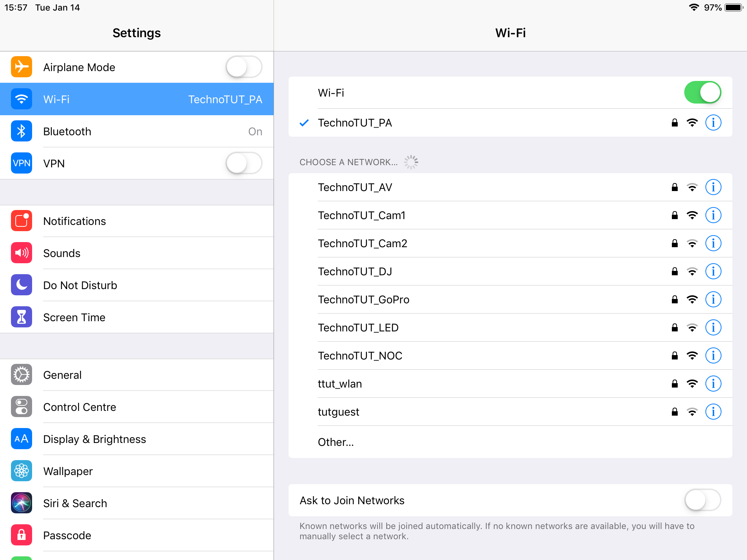
Task: Open Bluetooth settings row
Action: [x=137, y=131]
